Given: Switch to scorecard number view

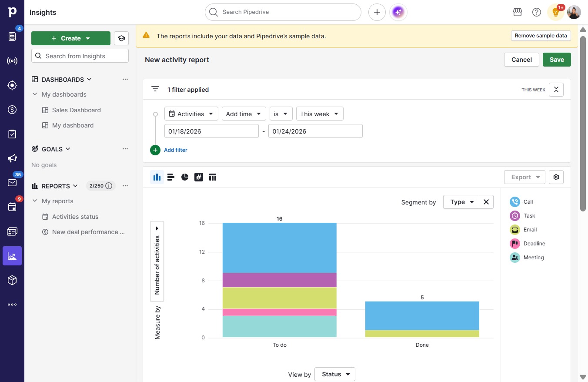Looking at the screenshot, I should click(199, 177).
